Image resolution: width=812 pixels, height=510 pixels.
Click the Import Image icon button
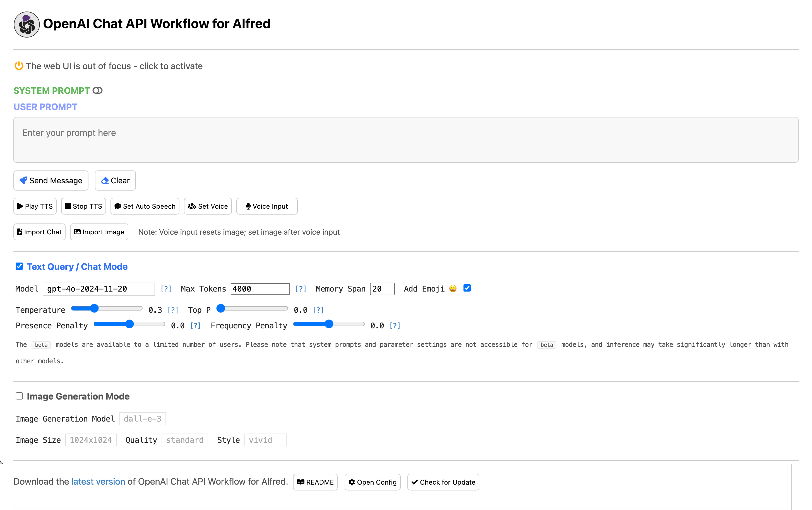[99, 232]
